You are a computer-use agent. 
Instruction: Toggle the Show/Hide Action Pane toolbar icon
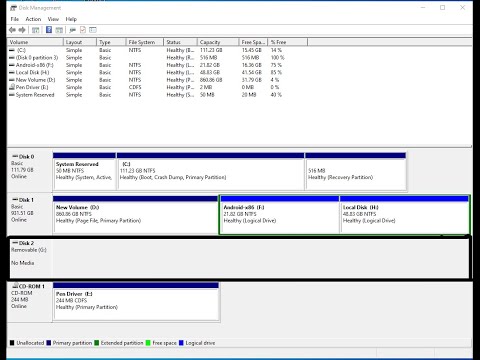point(59,30)
